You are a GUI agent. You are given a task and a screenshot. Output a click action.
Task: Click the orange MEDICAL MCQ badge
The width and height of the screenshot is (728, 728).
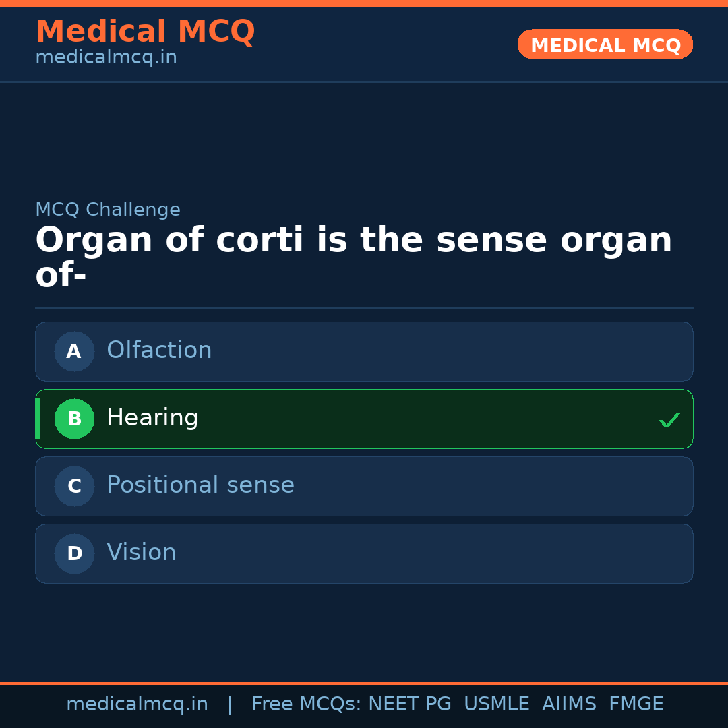pos(605,44)
